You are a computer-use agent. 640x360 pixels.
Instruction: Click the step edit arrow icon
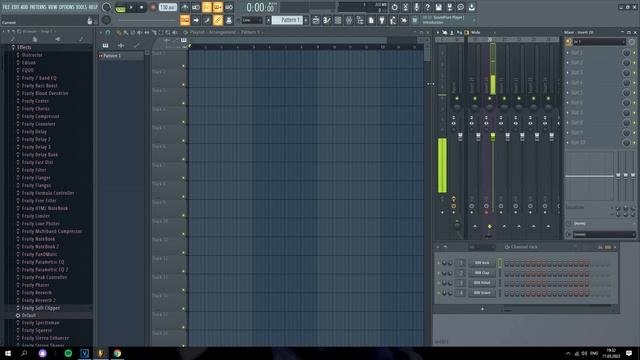pos(196,20)
